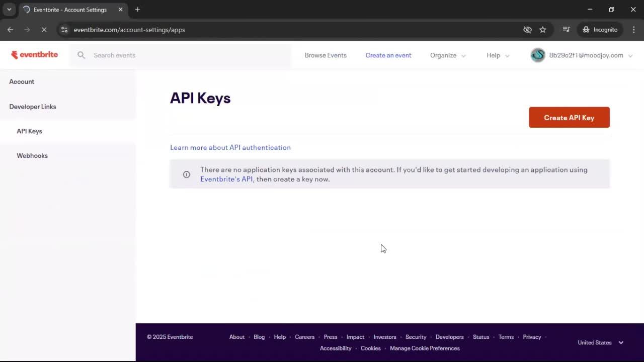Open Accessibility in the footer

tap(336, 348)
